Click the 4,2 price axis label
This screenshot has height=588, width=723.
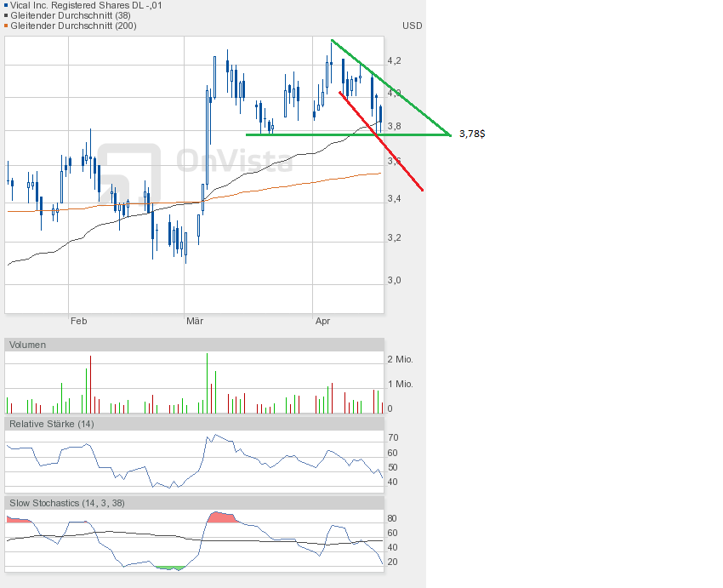click(x=394, y=61)
